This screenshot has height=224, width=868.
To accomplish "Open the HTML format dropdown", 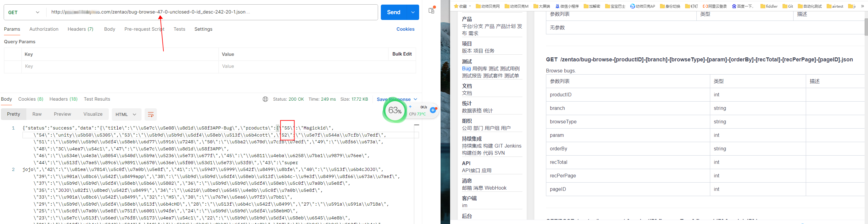I will pyautogui.click(x=126, y=114).
